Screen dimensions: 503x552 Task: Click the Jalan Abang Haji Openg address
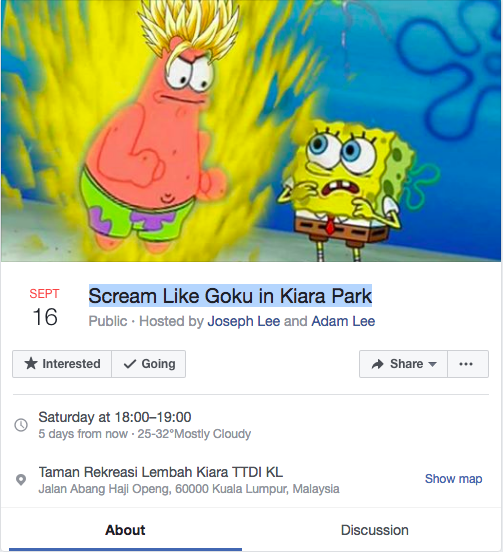189,489
